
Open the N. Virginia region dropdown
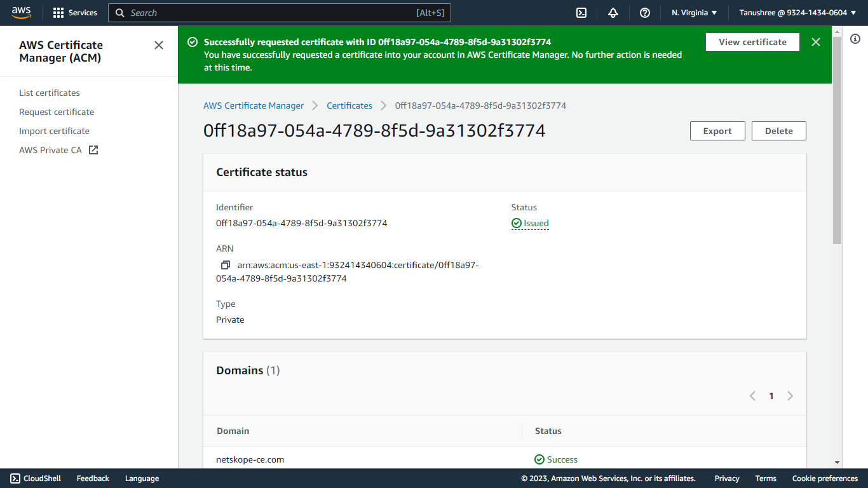[x=694, y=13]
